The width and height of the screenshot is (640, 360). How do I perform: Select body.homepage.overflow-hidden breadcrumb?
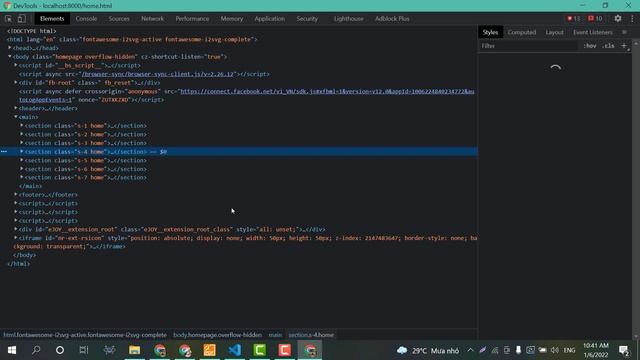(x=218, y=335)
